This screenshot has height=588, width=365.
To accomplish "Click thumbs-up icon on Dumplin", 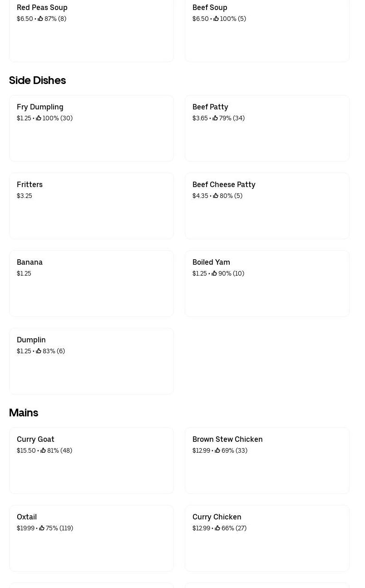I will [39, 351].
